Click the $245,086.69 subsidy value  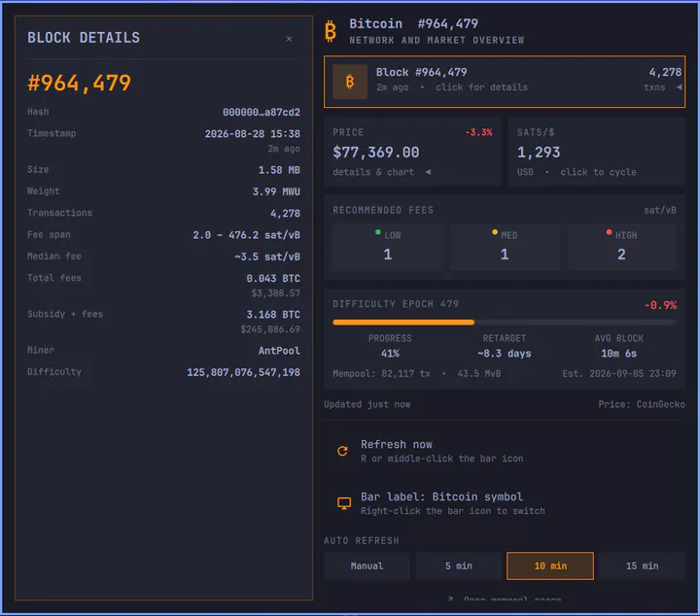pyautogui.click(x=270, y=329)
